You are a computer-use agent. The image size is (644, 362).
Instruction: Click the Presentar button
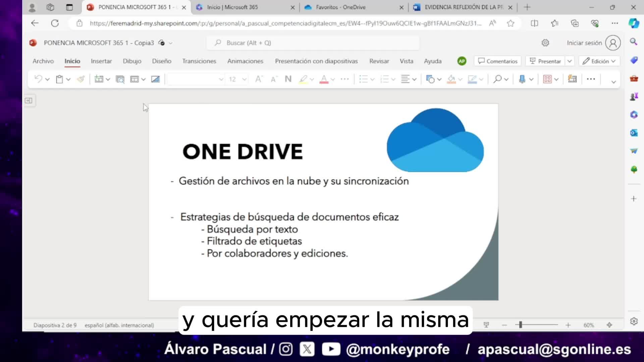(x=545, y=61)
